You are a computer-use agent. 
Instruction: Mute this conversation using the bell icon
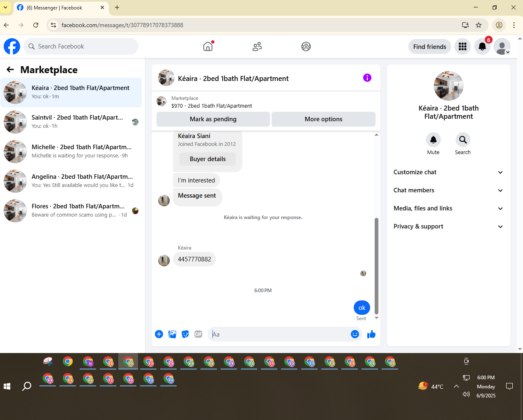click(433, 140)
